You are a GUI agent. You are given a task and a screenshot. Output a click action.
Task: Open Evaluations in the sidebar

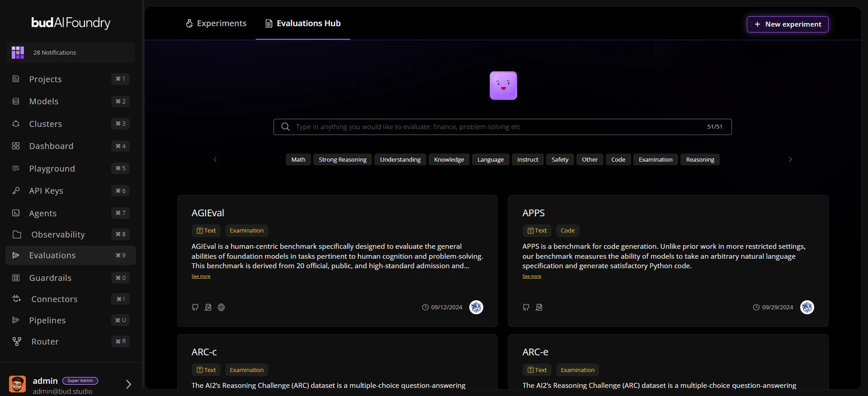coord(71,256)
